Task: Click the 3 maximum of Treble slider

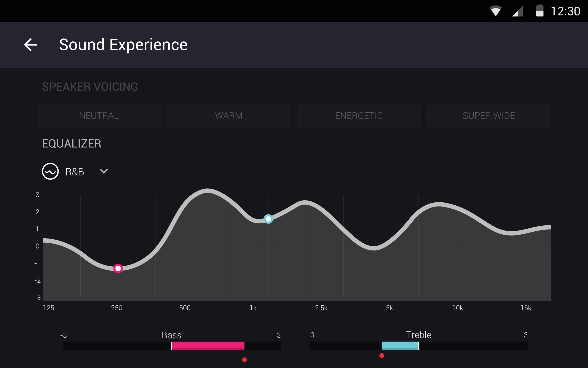Action: pos(526,335)
